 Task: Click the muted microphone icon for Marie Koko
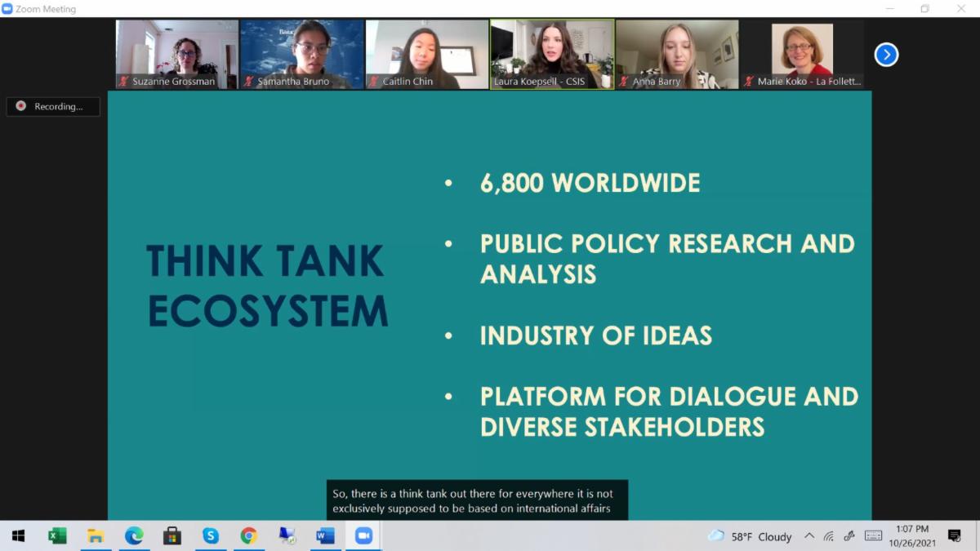click(x=749, y=82)
